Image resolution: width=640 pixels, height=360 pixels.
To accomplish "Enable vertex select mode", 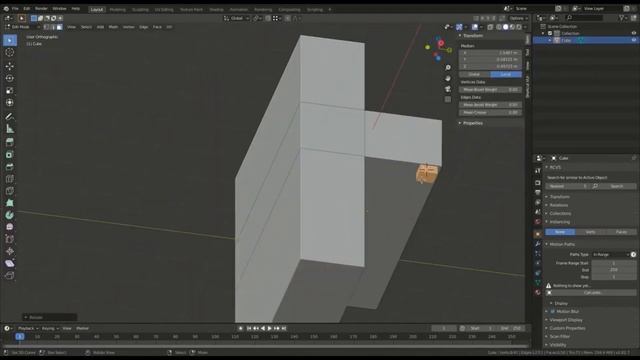I will [46, 27].
